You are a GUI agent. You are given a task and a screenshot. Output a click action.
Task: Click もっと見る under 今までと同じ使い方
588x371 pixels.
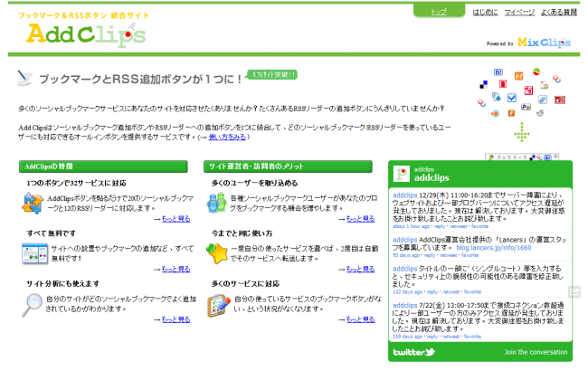pyautogui.click(x=360, y=270)
